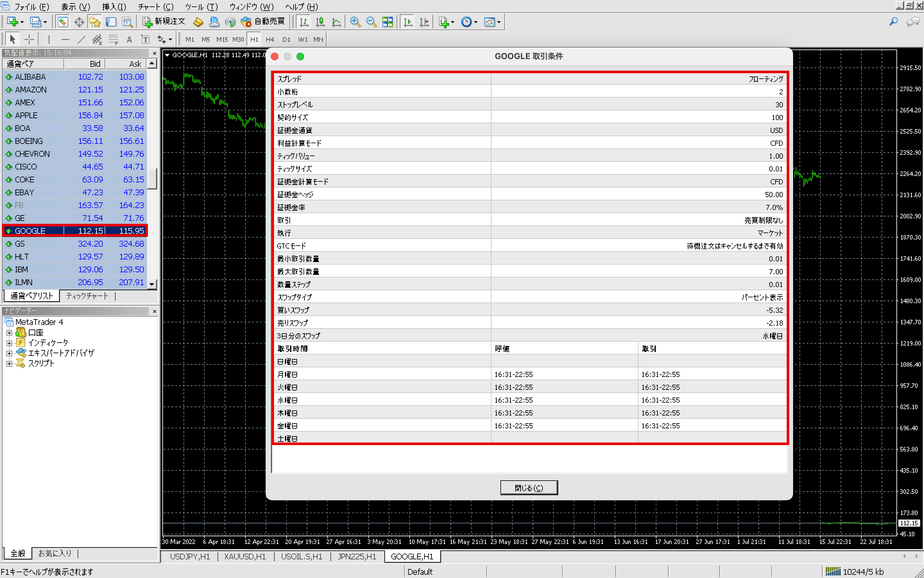Image resolution: width=924 pixels, height=578 pixels.
Task: Click the chat speech bubbles icon
Action: click(x=912, y=22)
